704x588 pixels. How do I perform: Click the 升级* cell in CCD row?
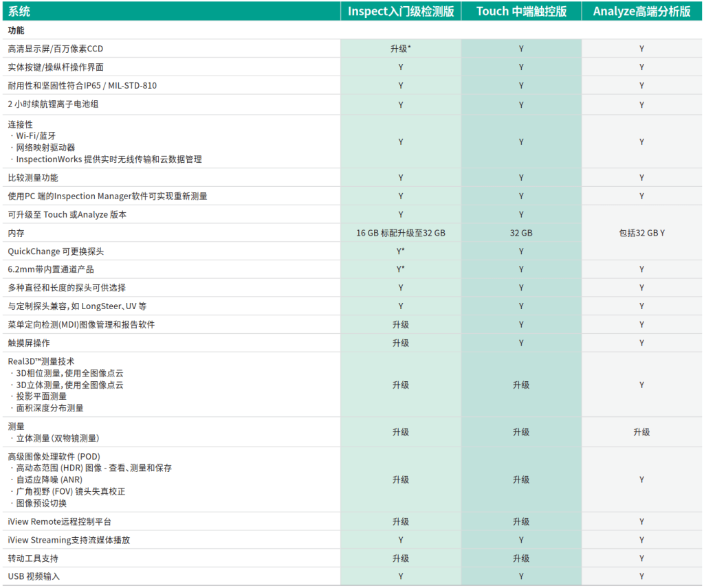tap(401, 49)
